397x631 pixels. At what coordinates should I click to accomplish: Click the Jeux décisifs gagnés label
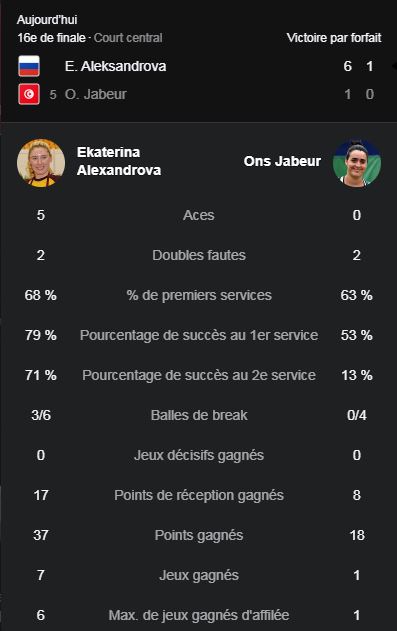tap(199, 456)
